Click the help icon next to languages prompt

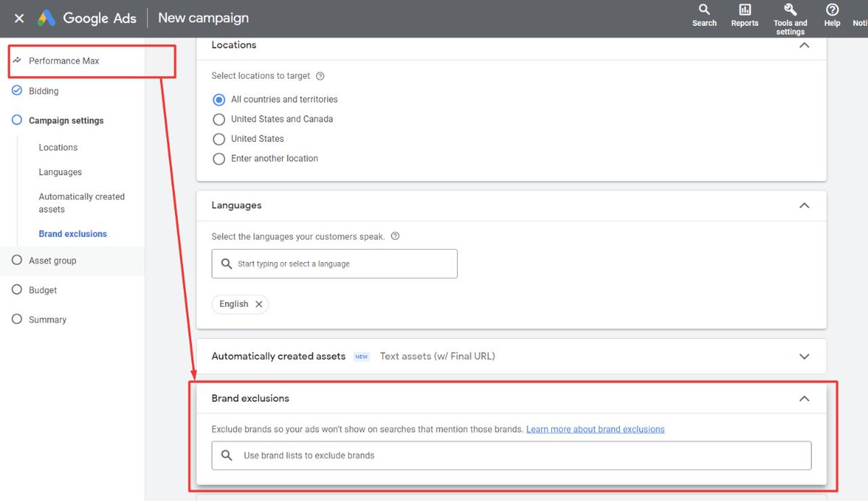(x=395, y=236)
